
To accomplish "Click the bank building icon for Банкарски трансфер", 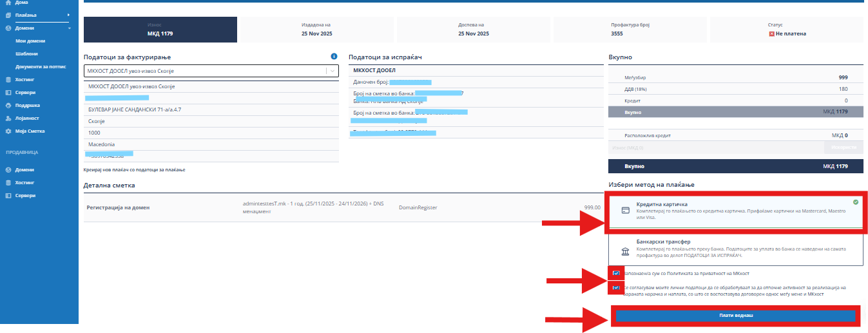I will [x=624, y=251].
